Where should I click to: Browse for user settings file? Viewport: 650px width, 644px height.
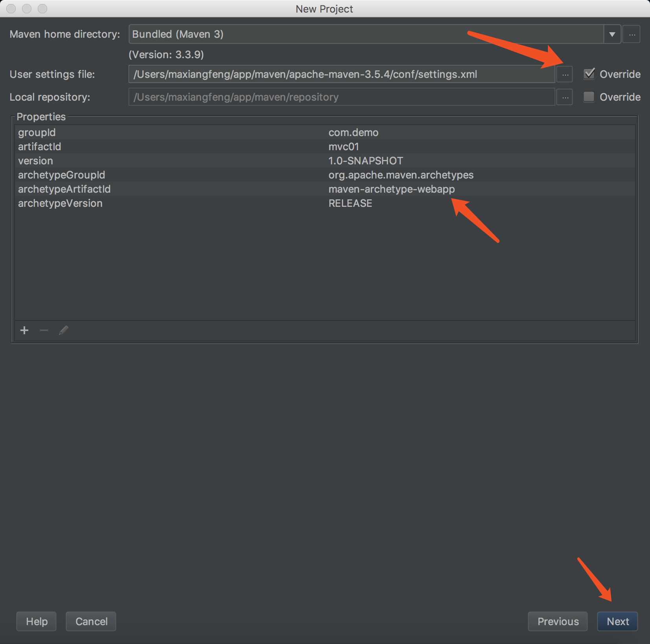click(x=565, y=74)
